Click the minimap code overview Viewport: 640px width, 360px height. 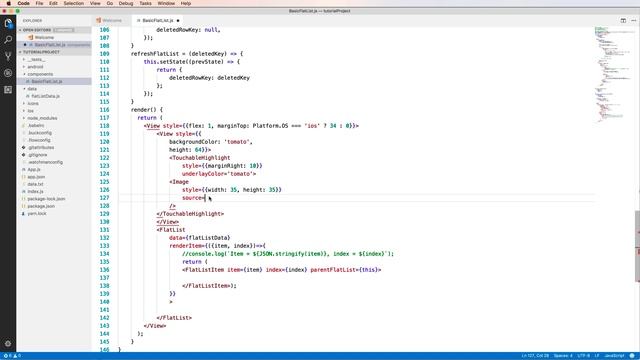[x=613, y=74]
